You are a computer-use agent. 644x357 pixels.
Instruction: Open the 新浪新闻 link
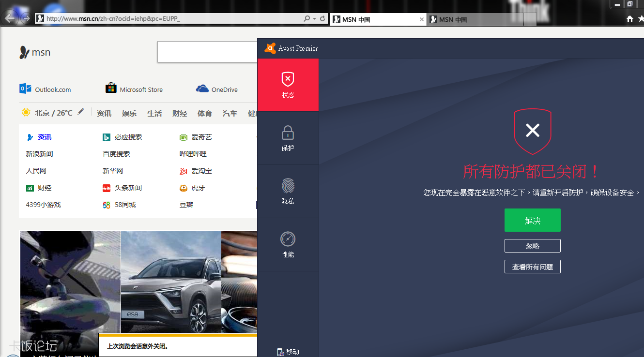click(40, 154)
